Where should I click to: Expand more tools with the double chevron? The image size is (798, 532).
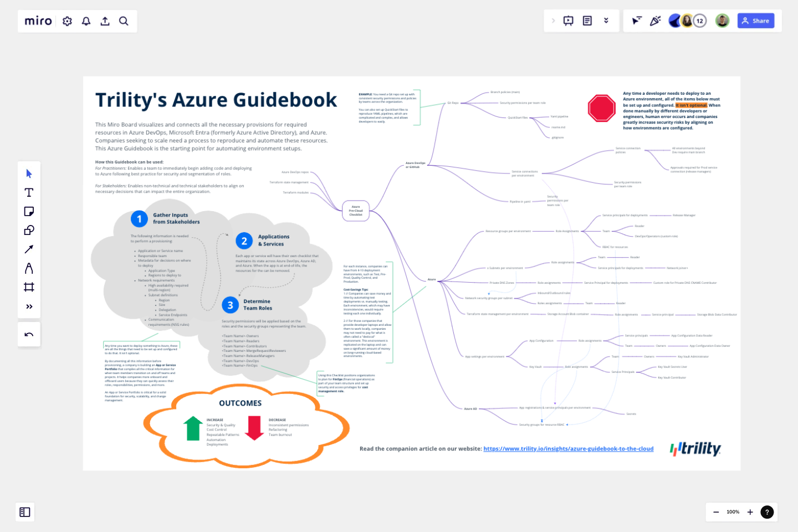coord(29,305)
